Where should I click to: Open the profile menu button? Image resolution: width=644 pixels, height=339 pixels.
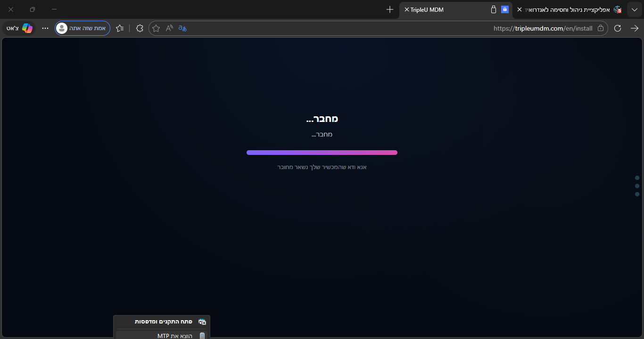click(x=82, y=28)
